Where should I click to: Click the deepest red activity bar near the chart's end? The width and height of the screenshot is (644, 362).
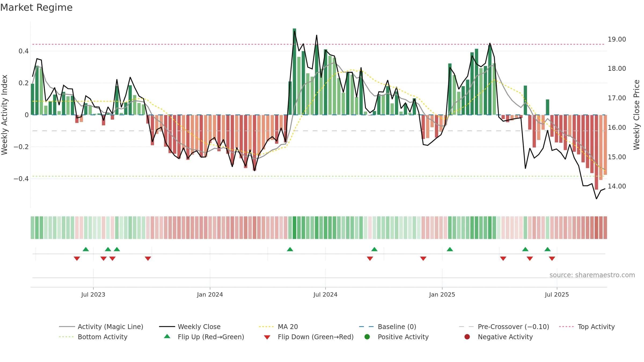click(596, 152)
